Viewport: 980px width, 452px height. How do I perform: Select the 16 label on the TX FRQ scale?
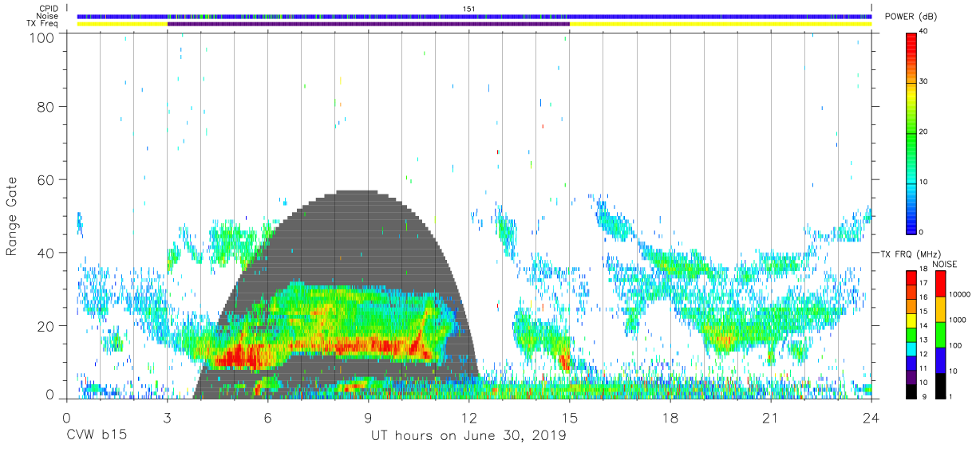tap(924, 297)
